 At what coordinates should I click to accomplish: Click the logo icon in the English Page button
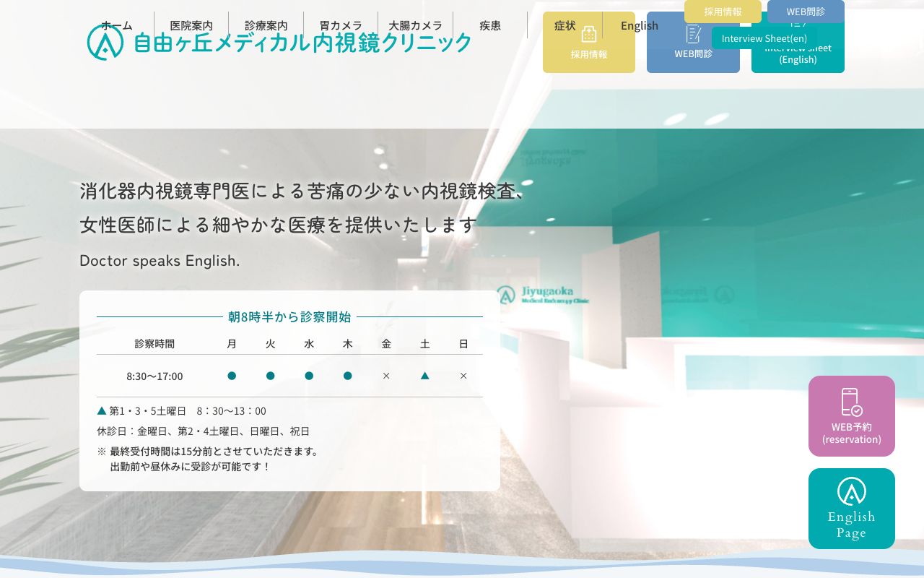(x=852, y=491)
